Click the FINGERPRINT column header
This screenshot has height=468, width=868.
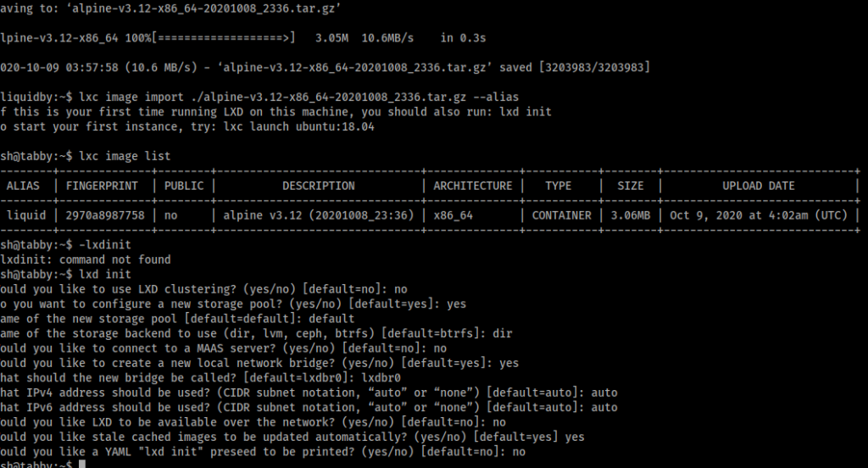(x=102, y=186)
